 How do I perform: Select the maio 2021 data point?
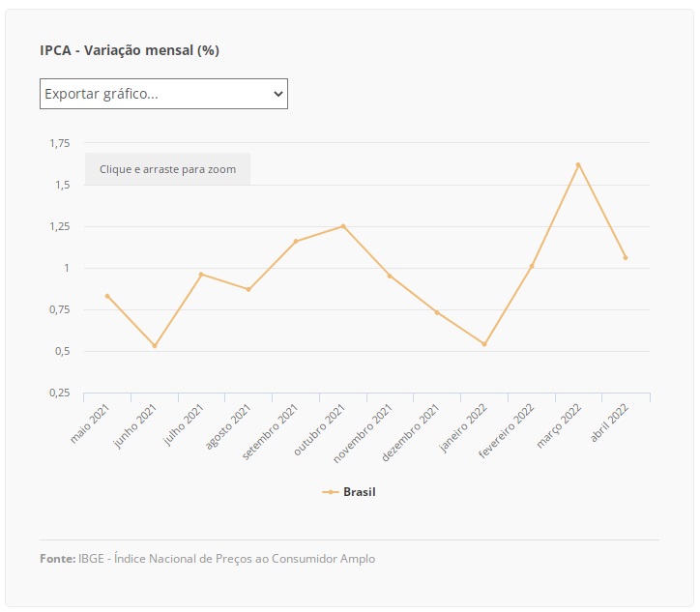[x=107, y=296]
